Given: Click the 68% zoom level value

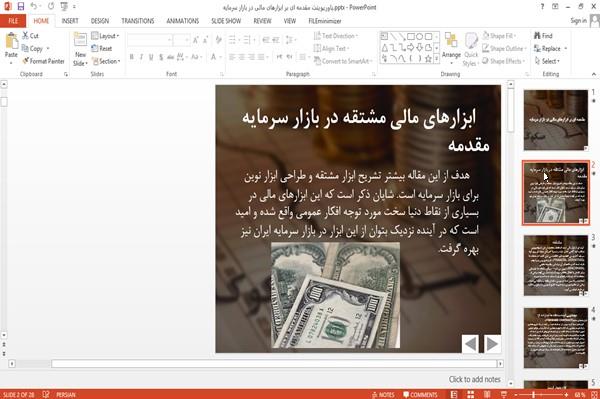Looking at the screenshot, I should [x=580, y=395].
